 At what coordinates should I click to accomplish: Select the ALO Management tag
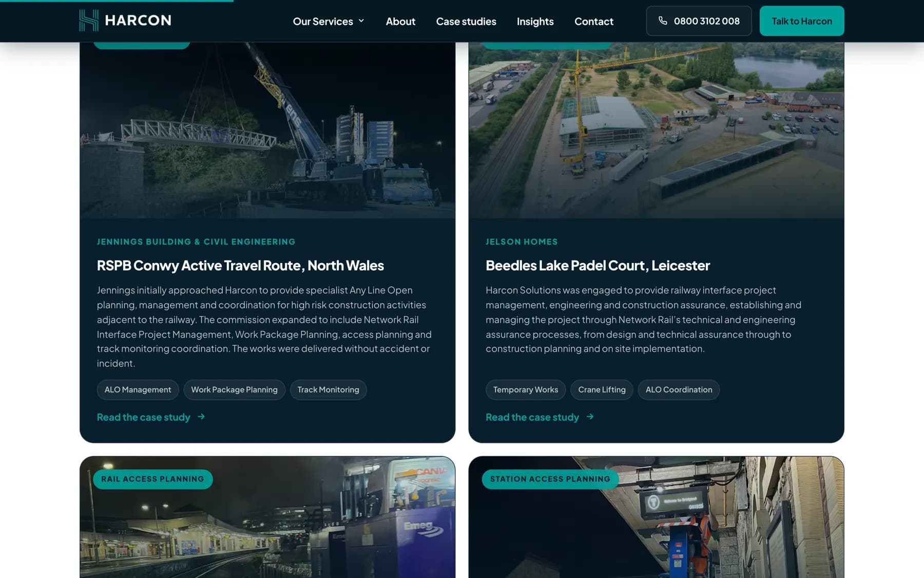[x=138, y=389]
